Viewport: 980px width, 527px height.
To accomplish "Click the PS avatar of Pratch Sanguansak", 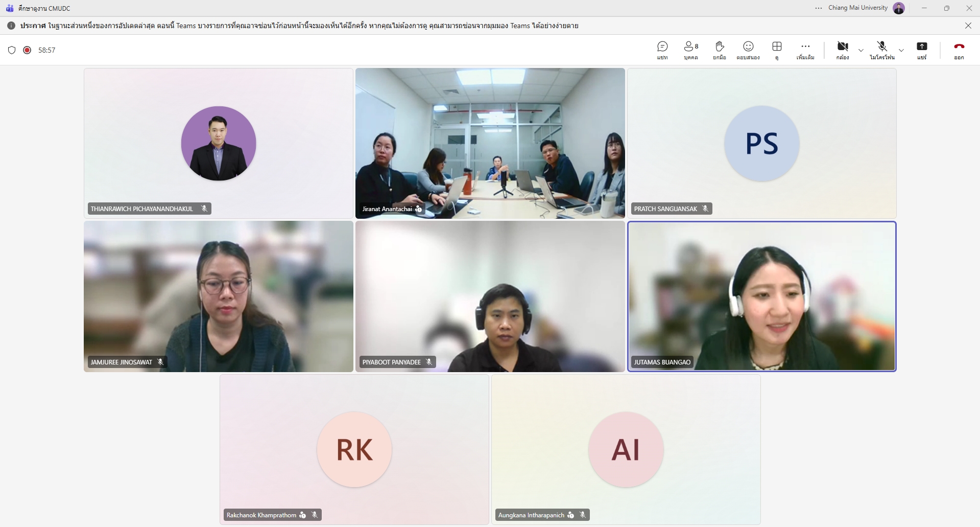I will tap(761, 144).
